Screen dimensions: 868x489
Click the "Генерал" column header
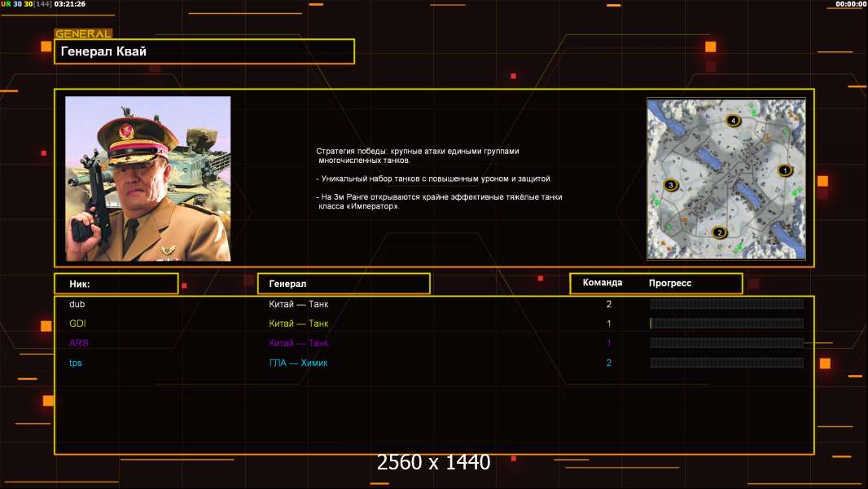[x=343, y=284]
